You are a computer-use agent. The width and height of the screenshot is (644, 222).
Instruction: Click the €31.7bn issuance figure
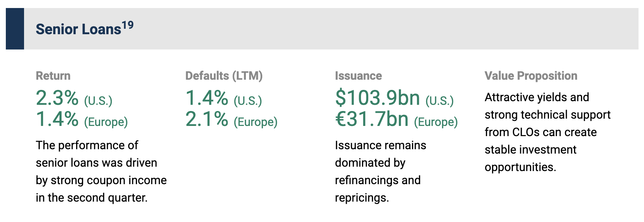click(372, 119)
